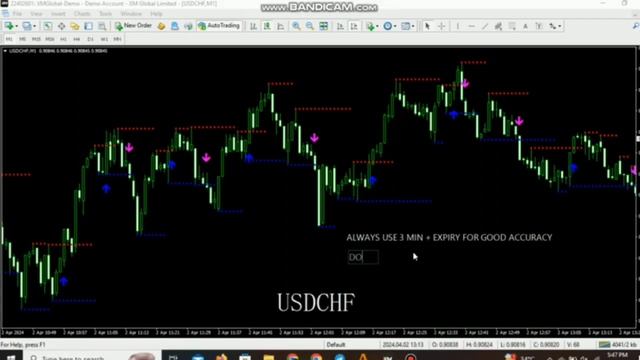Viewport: 640px width, 360px height.
Task: Switch chart to M5 timeframe
Action: click(x=22, y=39)
